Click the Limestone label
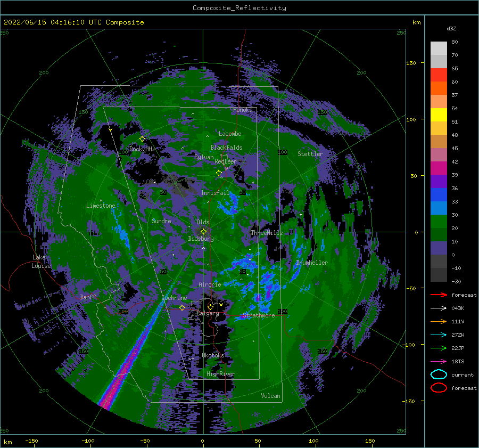This screenshot has height=448, width=479. [x=101, y=206]
